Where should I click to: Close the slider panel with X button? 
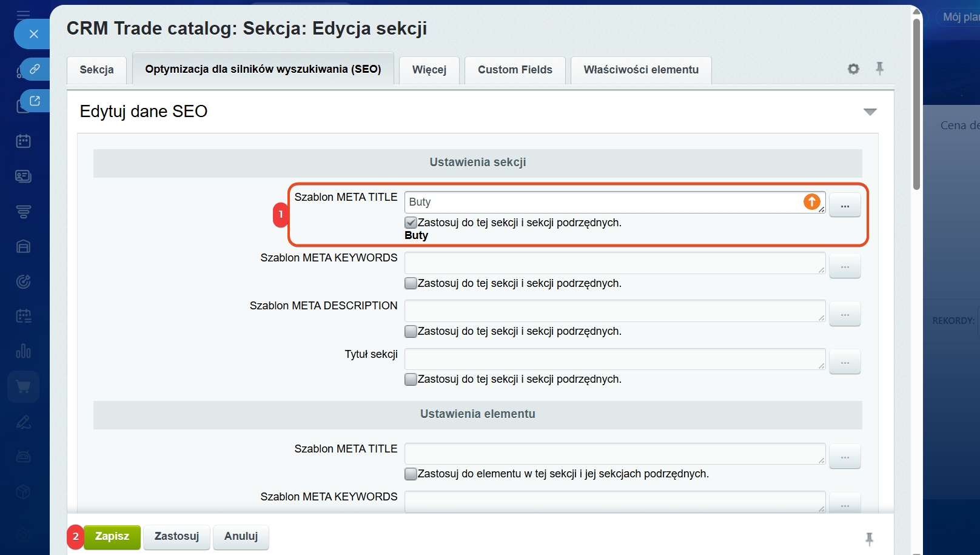point(34,34)
